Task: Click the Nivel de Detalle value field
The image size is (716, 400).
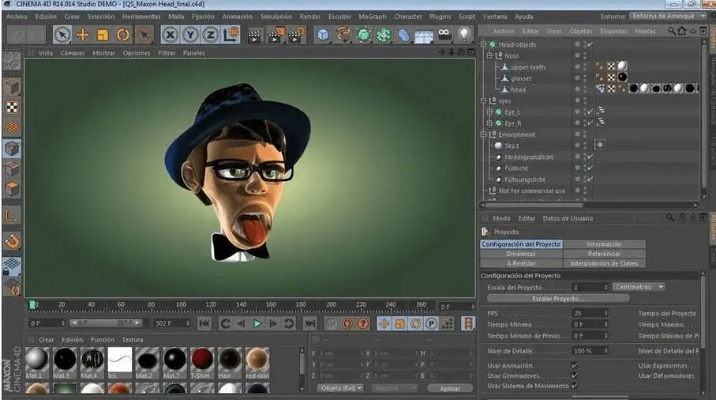Action: coord(590,351)
